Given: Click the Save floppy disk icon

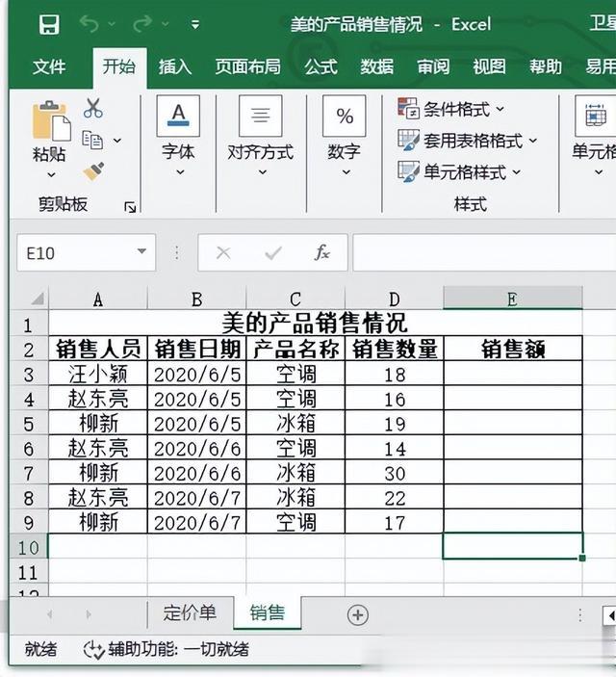Looking at the screenshot, I should pyautogui.click(x=49, y=24).
